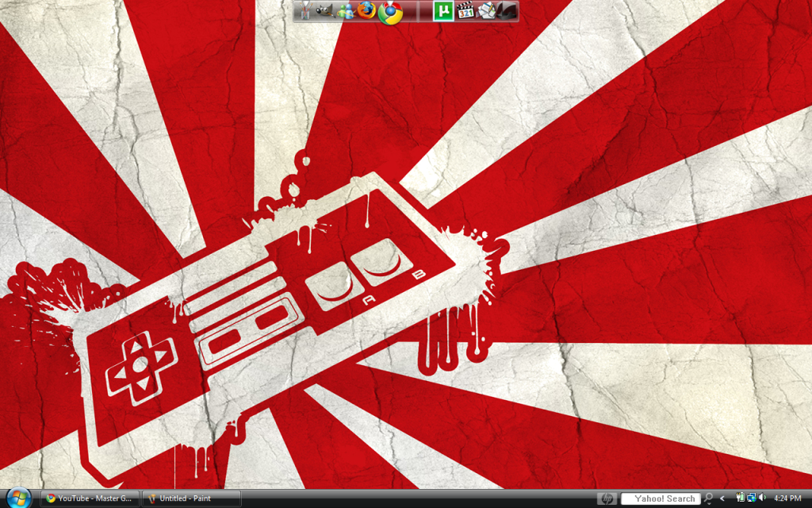Launch uTorrent from the dock

(x=443, y=11)
